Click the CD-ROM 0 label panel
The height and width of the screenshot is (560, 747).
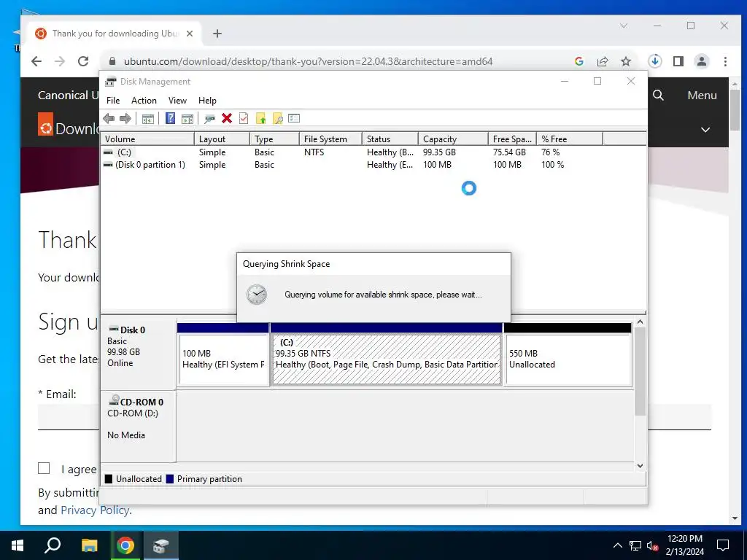(138, 426)
